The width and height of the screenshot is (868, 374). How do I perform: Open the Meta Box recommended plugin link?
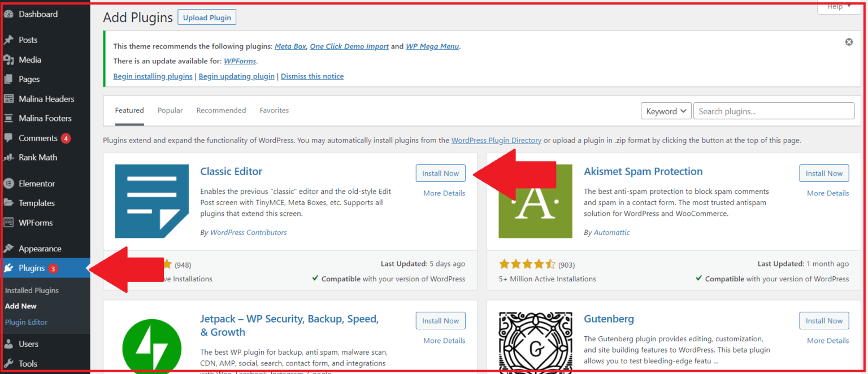(290, 46)
